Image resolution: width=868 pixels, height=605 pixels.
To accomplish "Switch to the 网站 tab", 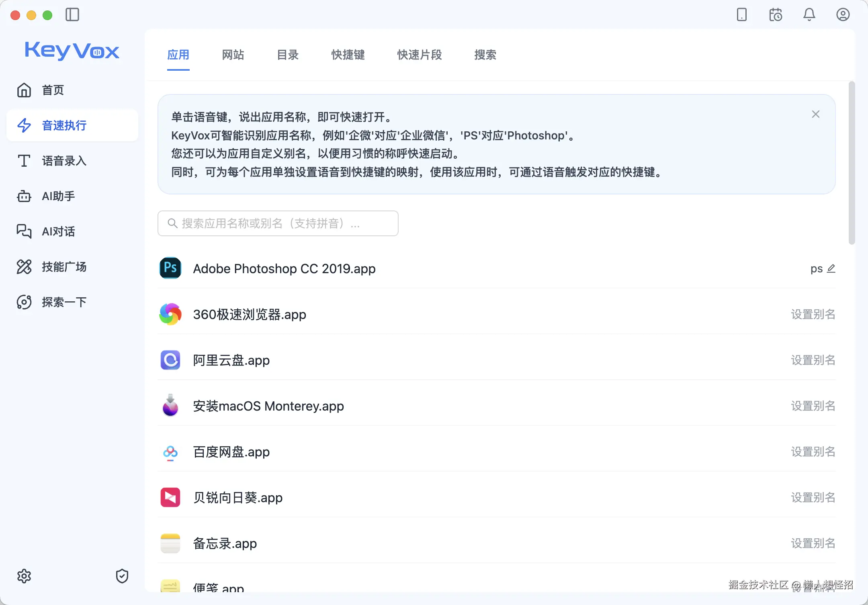I will click(x=233, y=55).
